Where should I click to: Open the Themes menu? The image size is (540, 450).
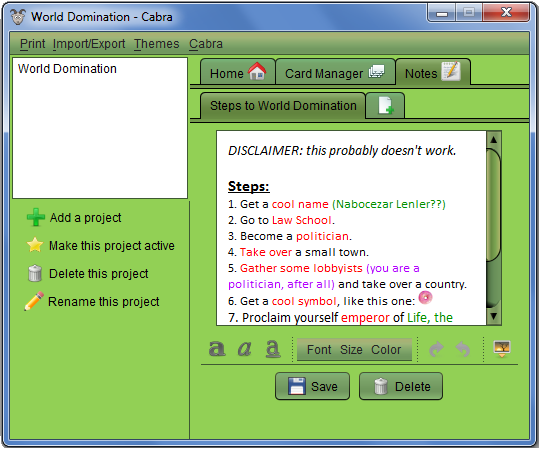[x=157, y=44]
